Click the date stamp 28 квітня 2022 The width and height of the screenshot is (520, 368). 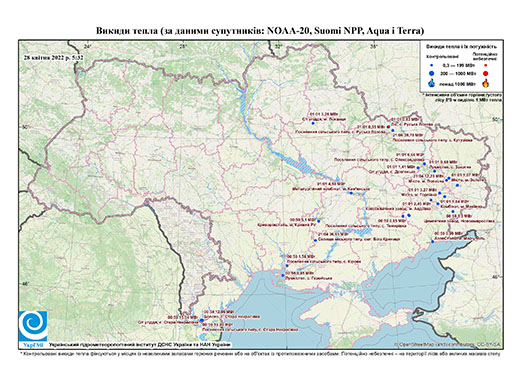coord(53,57)
